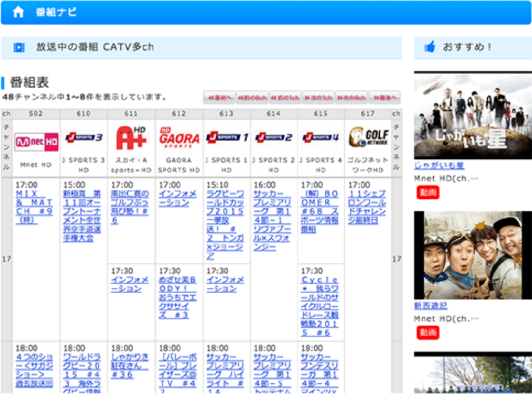Select the GAORA SPORTS channel logo
The image size is (532, 394).
179,139
